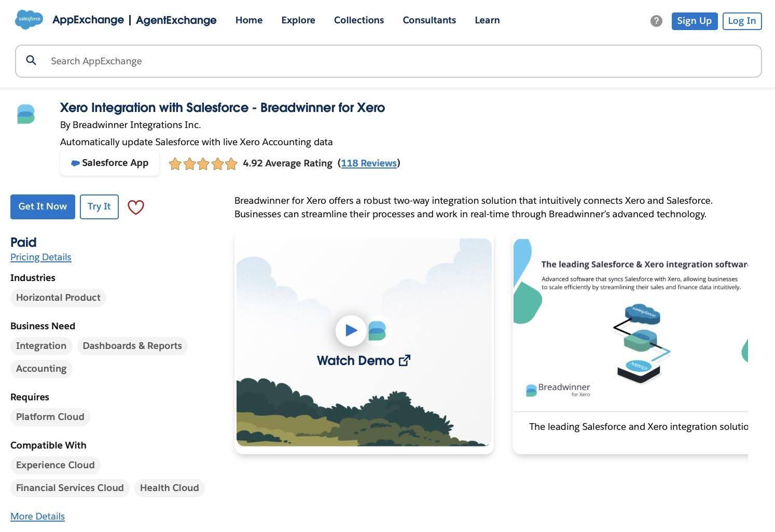Click the Salesforce cloud logo
This screenshot has height=532, width=775.
29,20
